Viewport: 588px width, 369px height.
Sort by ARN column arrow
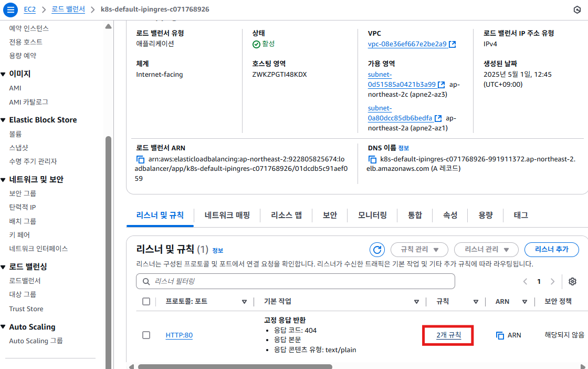524,302
